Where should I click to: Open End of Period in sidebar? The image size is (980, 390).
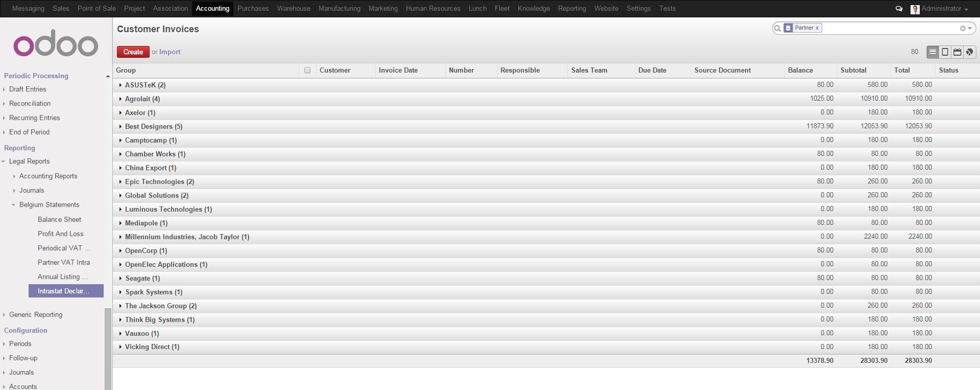29,132
